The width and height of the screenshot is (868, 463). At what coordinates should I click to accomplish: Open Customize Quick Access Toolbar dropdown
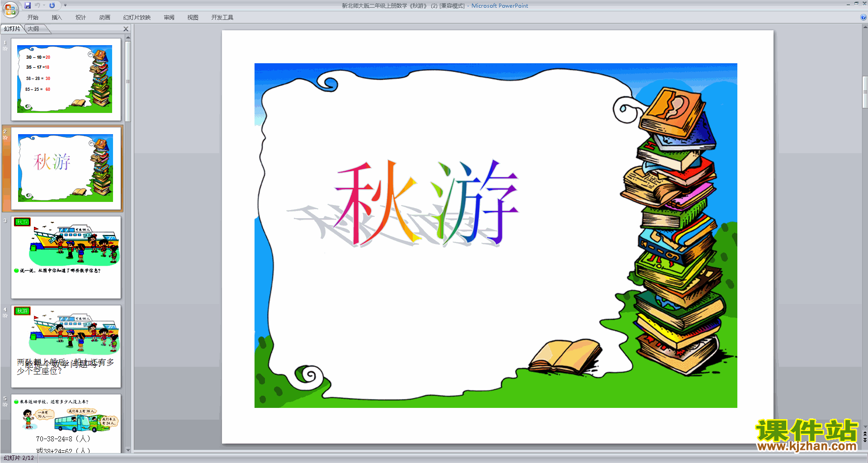click(65, 5)
